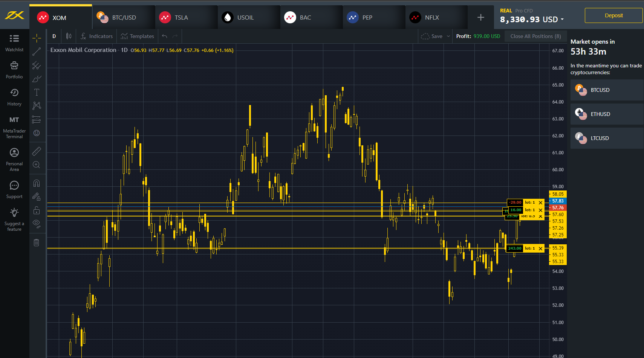
Task: Save the chart layout
Action: [x=432, y=36]
